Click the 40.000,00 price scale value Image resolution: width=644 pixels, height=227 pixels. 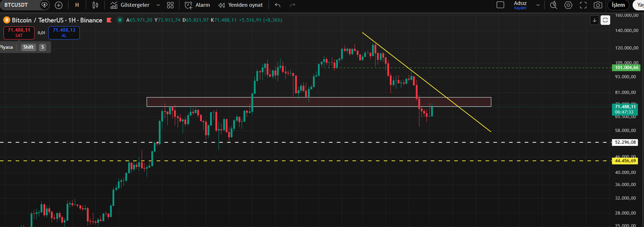point(627,172)
